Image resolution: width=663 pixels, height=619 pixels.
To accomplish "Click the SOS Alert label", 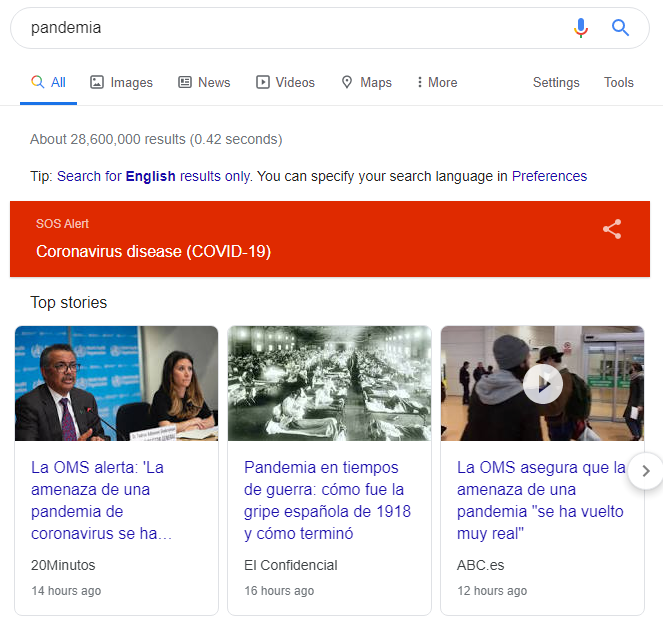I will click(62, 224).
